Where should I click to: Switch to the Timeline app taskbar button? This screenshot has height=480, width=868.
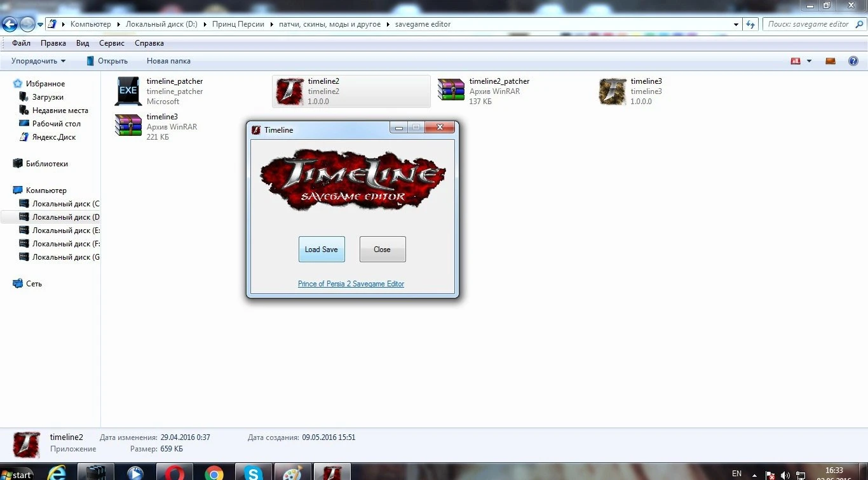click(x=332, y=472)
